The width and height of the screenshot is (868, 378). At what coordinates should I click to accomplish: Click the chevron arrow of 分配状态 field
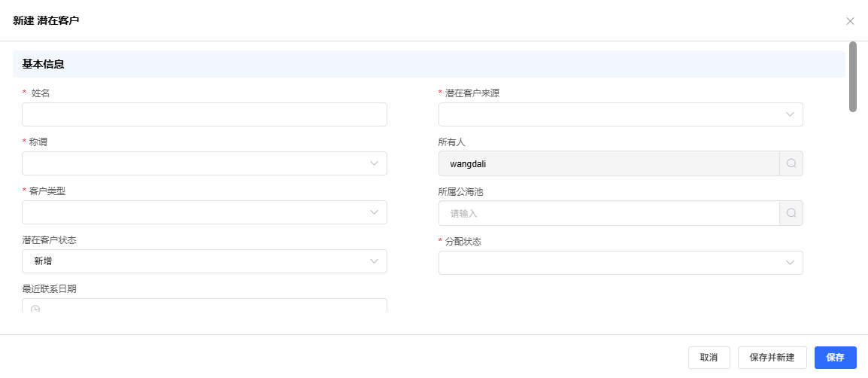coord(790,263)
